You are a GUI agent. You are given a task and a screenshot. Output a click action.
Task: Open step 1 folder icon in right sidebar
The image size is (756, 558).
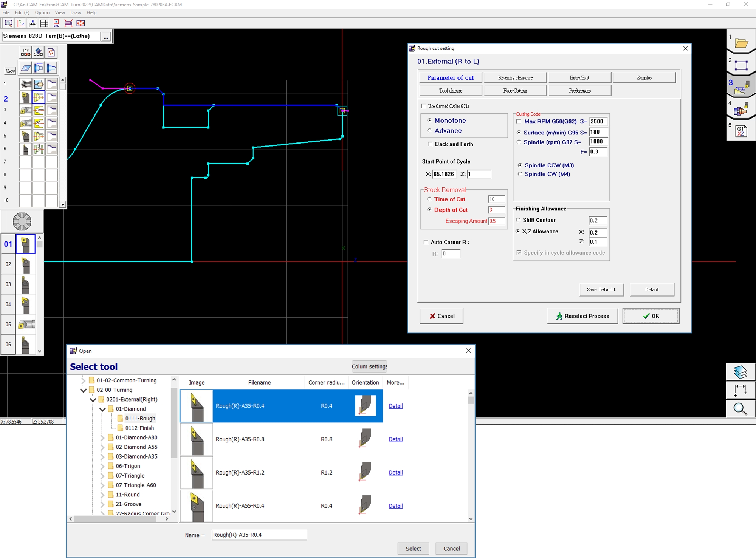[x=741, y=43]
